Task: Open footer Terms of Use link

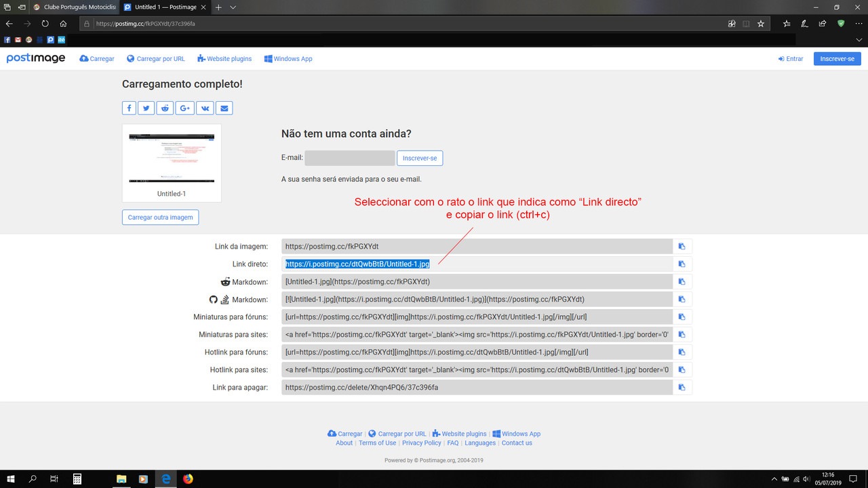Action: coord(377,443)
